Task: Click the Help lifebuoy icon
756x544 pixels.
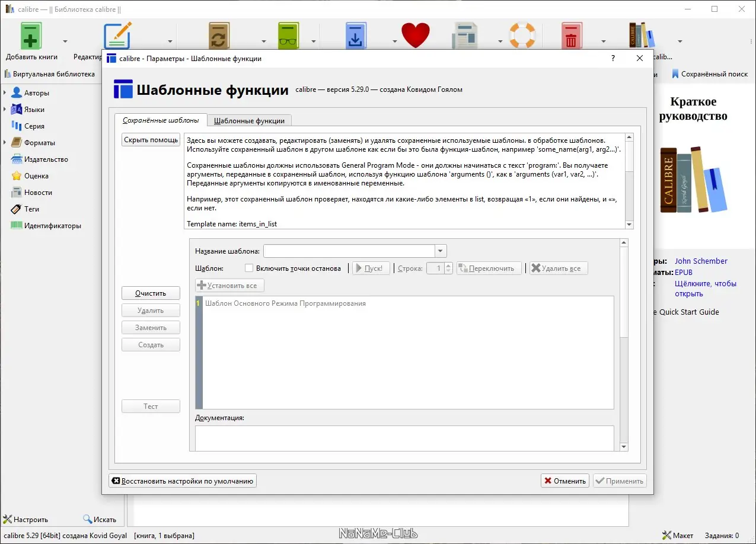Action: coord(522,36)
